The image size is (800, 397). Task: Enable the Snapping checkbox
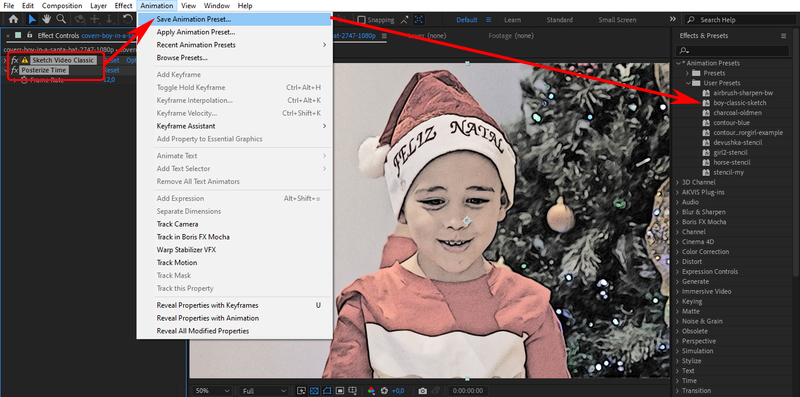pos(361,20)
